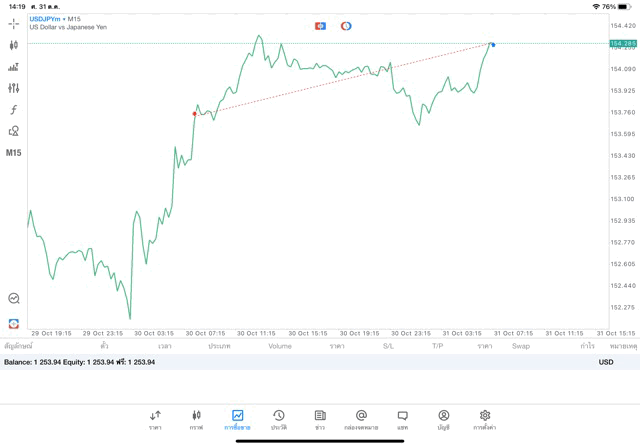640x447 pixels.
Task: Change chart type via candlestick icon
Action: click(14, 45)
